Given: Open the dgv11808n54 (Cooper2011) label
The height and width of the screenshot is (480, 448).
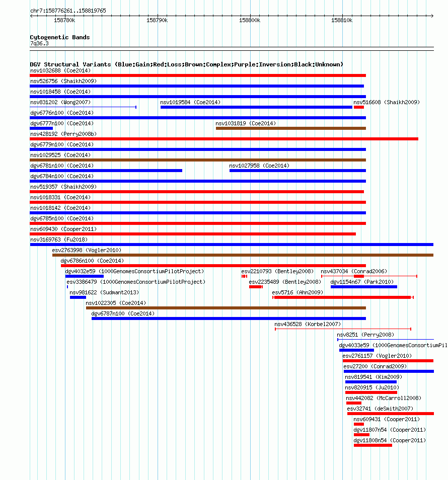Looking at the screenshot, I should click(x=390, y=440).
